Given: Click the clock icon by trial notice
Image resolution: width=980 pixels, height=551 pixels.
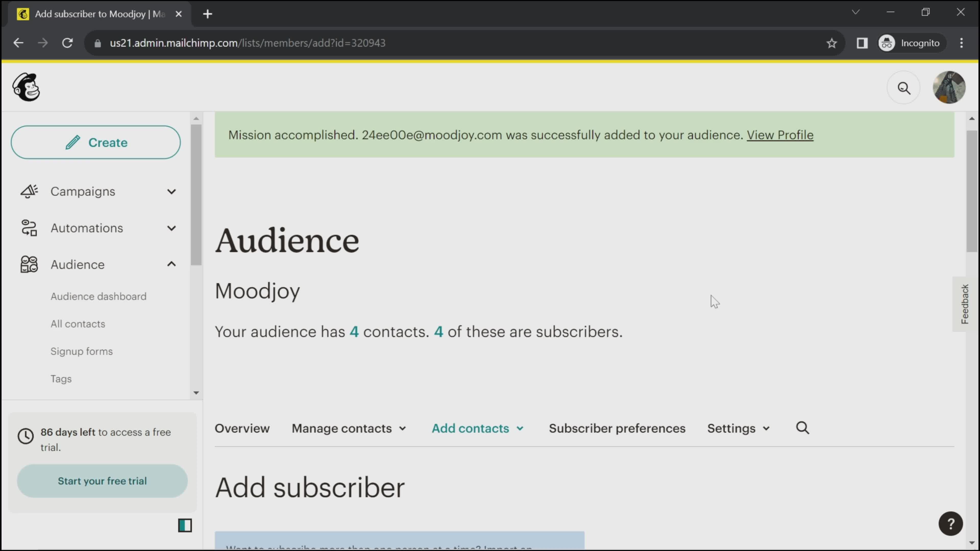Looking at the screenshot, I should pyautogui.click(x=26, y=436).
